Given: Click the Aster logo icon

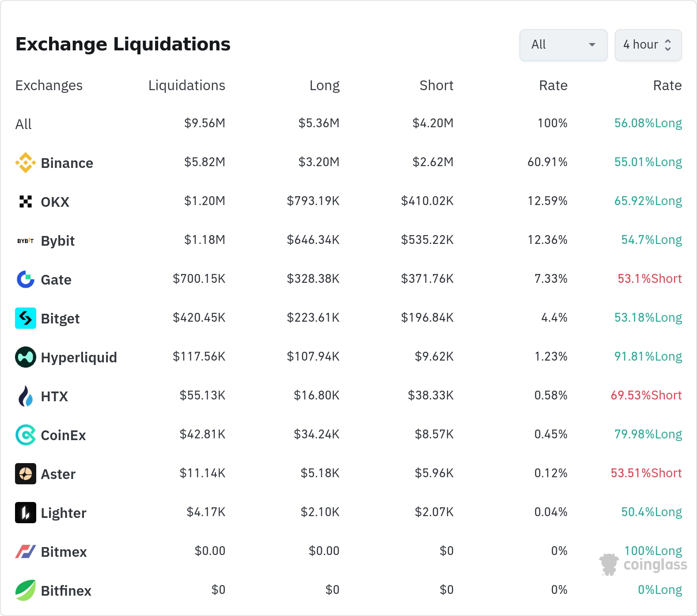Looking at the screenshot, I should 26,474.
